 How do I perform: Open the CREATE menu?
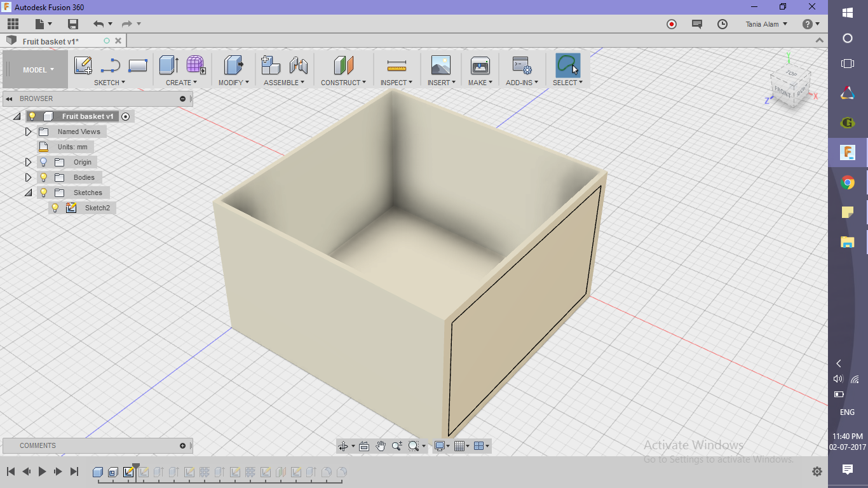point(181,83)
